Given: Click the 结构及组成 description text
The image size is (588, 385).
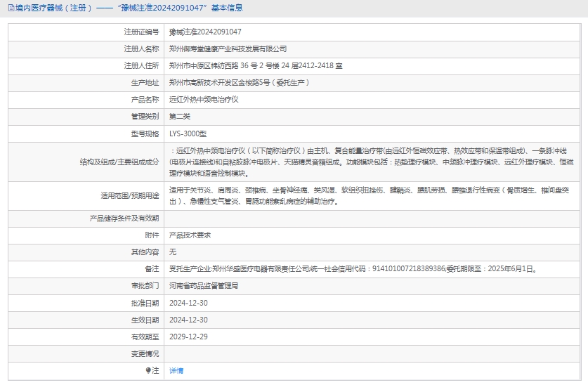Looking at the screenshot, I should tap(372, 162).
